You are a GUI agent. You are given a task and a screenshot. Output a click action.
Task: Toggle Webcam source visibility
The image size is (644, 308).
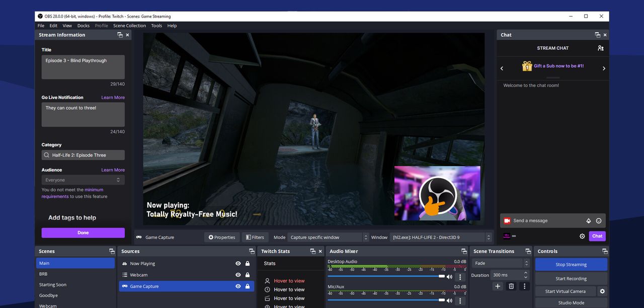(238, 275)
